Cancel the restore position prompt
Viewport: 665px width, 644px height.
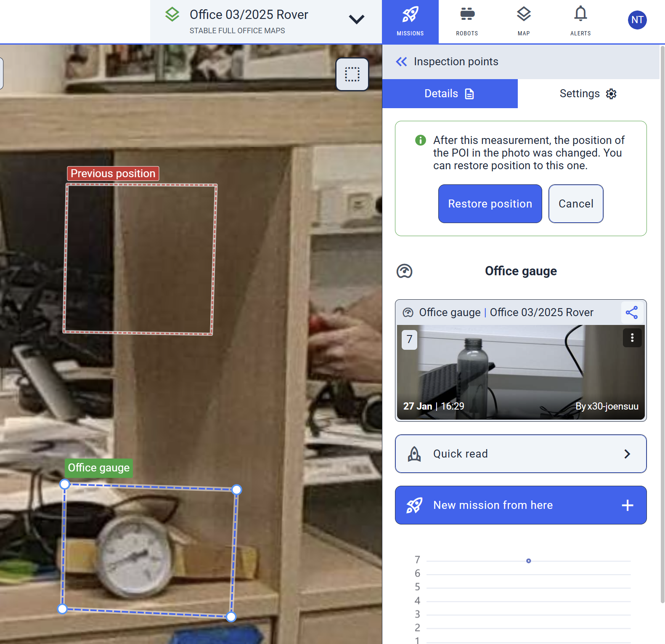576,204
